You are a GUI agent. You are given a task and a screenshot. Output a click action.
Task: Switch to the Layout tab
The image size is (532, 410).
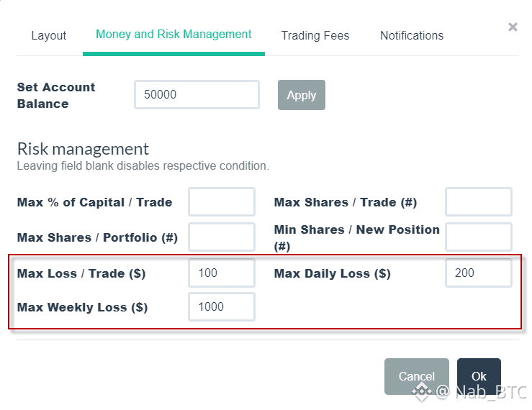[48, 35]
